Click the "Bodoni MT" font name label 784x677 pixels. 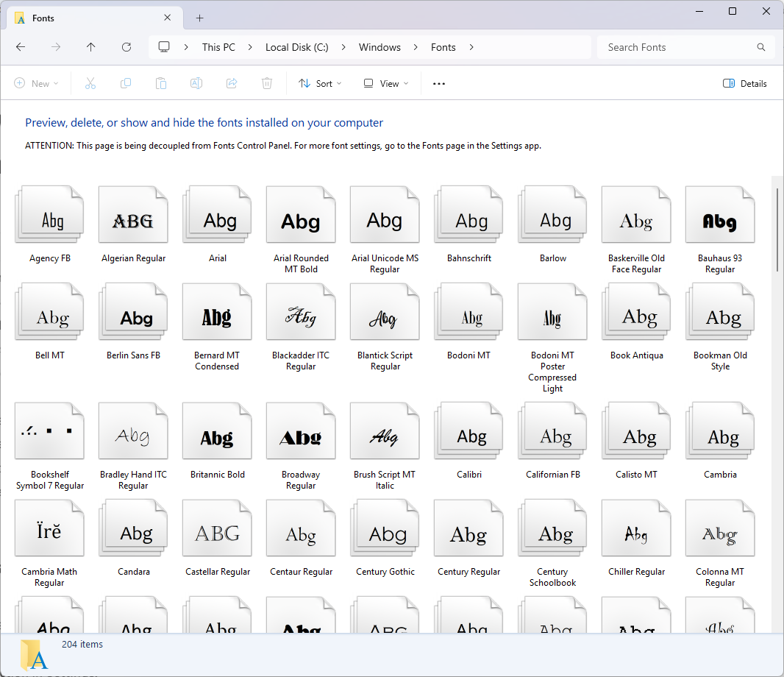[x=469, y=355]
